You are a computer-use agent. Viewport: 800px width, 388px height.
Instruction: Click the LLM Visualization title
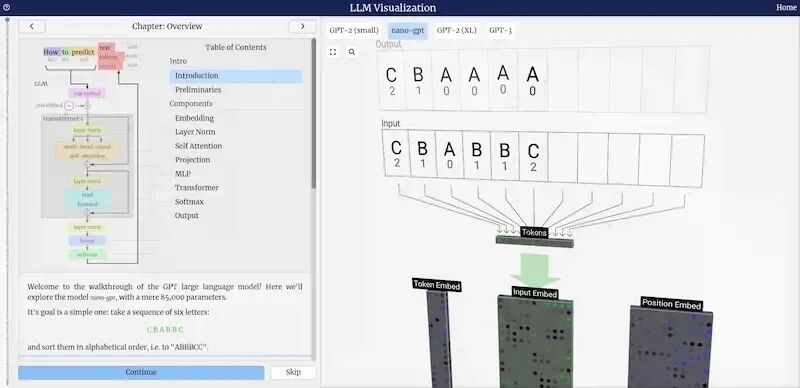pos(393,8)
